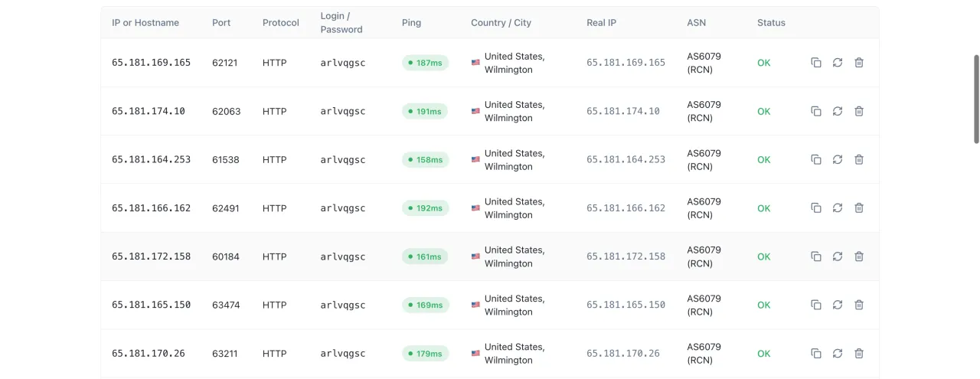Image resolution: width=980 pixels, height=379 pixels.
Task: Refresh the 65.181.165.150 proxy status
Action: (x=838, y=305)
